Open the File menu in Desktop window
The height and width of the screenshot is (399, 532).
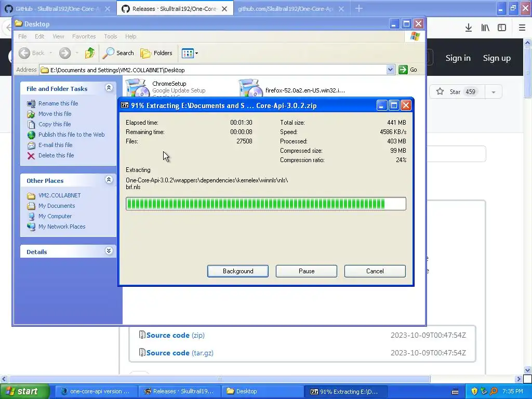22,36
